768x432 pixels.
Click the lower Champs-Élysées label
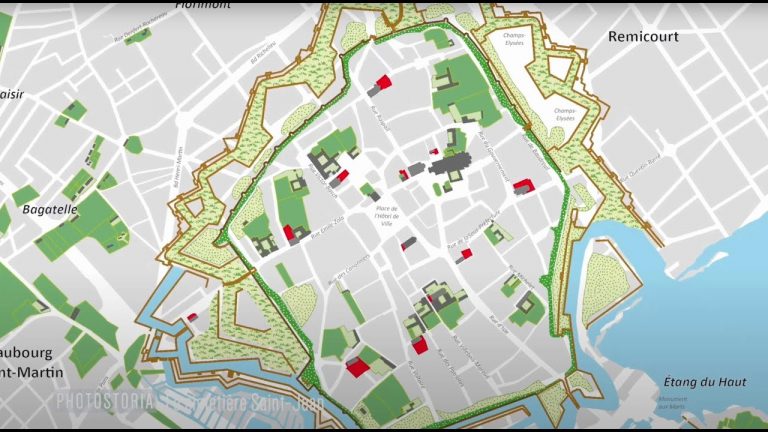coord(565,115)
